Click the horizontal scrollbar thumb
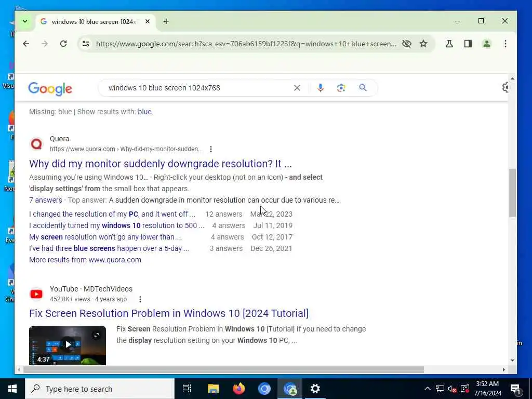This screenshot has width=532, height=399. pos(223,369)
